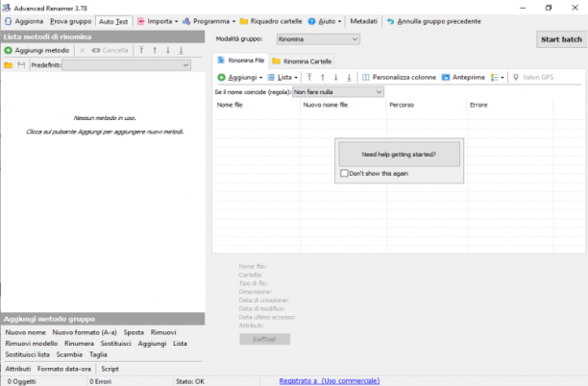Viewport: 588px width, 386px height.
Task: Click the Stato: OK status entry
Action: tap(190, 381)
